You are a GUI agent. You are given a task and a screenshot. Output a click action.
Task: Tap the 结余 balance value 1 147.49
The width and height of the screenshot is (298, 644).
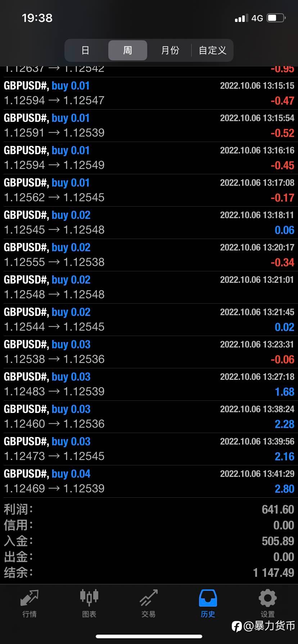coord(274,572)
